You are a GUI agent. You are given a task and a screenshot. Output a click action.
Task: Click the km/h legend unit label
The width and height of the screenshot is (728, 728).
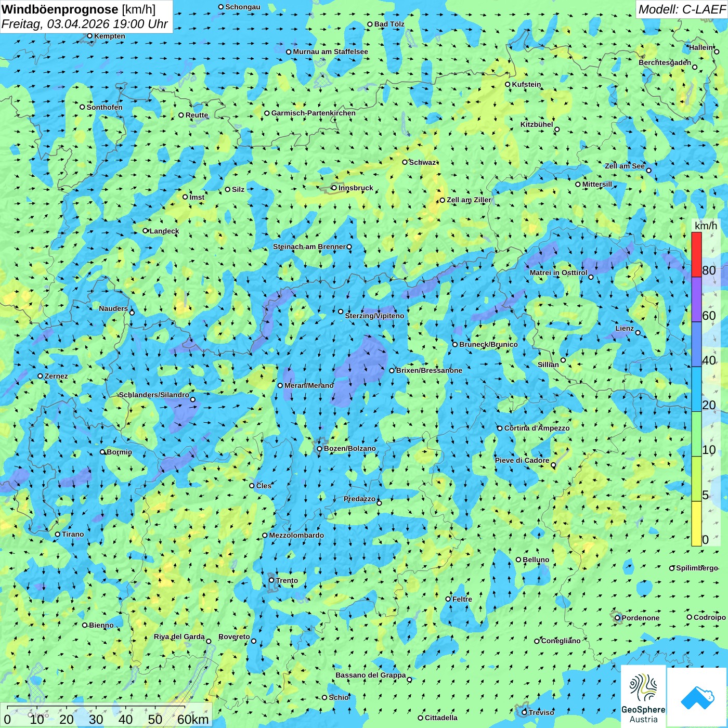tap(706, 226)
